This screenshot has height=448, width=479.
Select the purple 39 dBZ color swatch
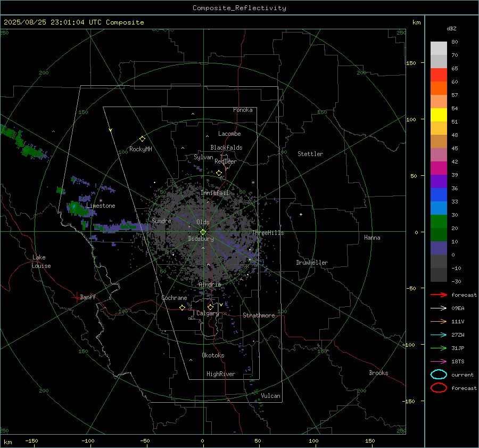[x=439, y=182]
